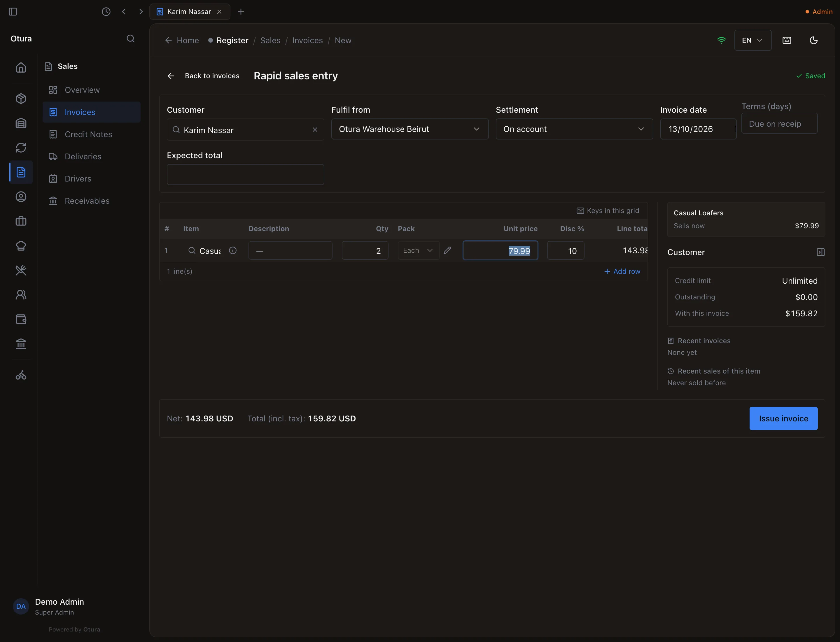The width and height of the screenshot is (840, 642).
Task: Open the chef hat icon in the rail
Action: coord(21,246)
